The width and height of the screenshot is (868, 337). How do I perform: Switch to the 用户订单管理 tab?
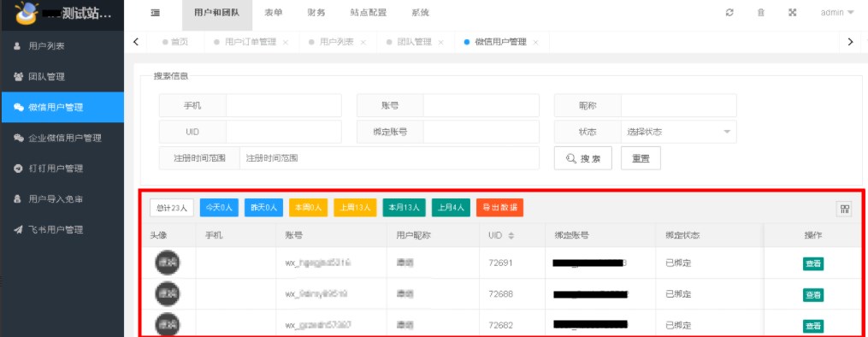pyautogui.click(x=245, y=42)
